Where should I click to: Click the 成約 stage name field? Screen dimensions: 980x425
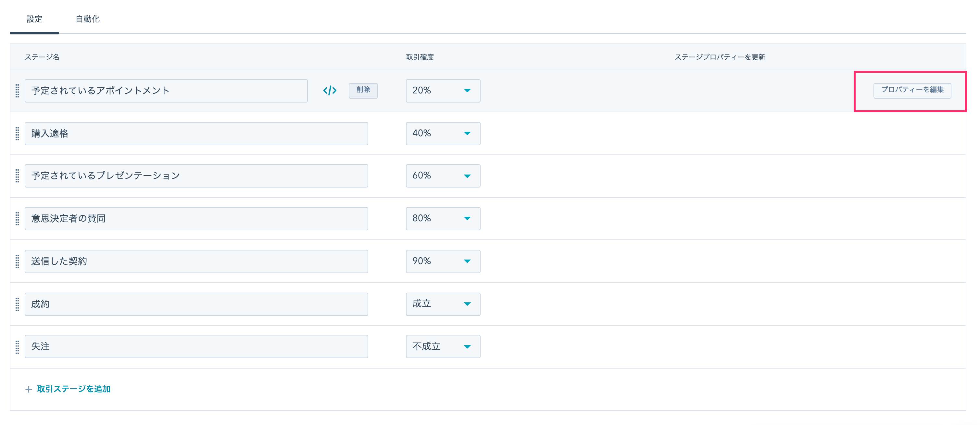[x=196, y=304]
